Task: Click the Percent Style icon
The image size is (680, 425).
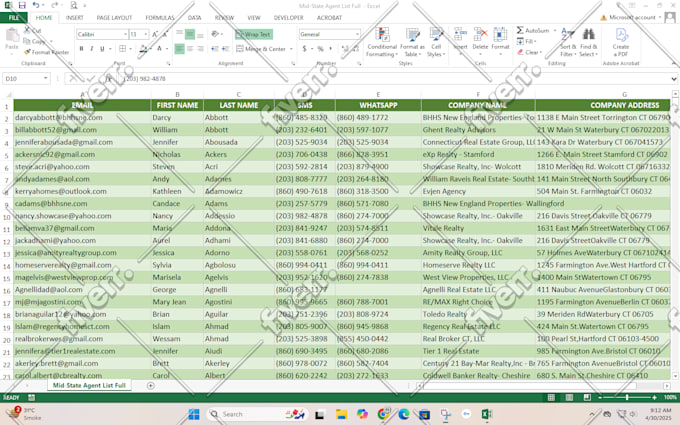Action: click(320, 49)
